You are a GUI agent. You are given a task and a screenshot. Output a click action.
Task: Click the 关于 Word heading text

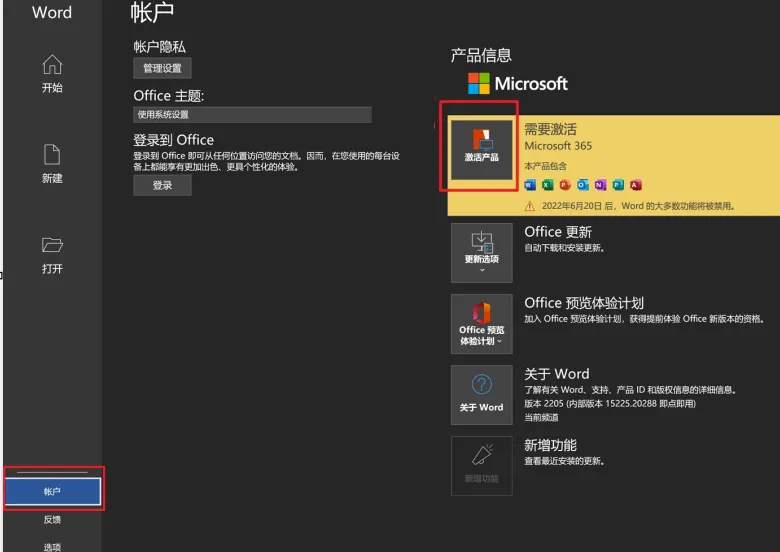[x=557, y=374]
